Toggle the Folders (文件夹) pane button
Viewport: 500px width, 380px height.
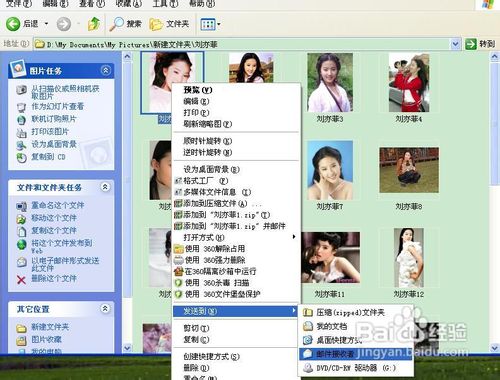[x=169, y=24]
